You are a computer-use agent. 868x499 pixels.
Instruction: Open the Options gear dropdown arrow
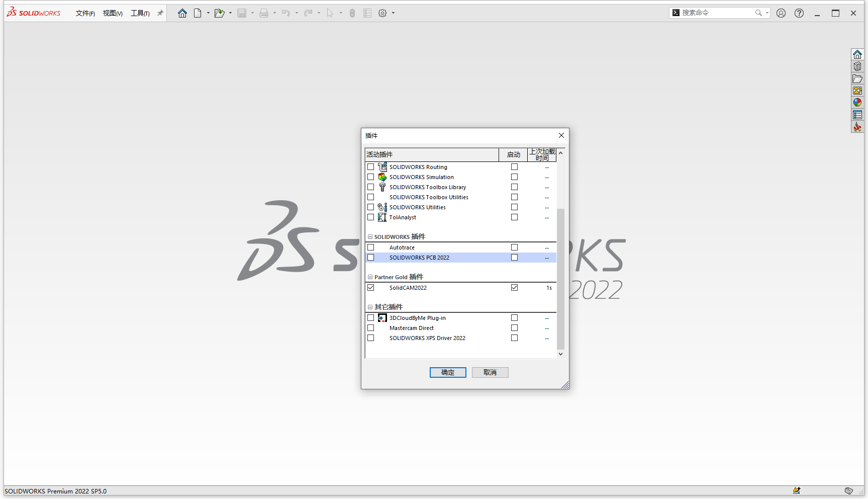[x=393, y=13]
